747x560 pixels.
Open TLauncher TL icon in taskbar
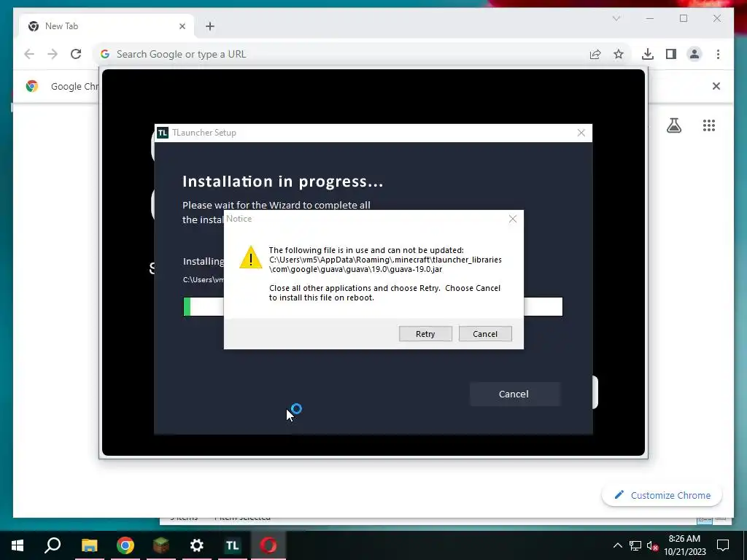point(233,545)
